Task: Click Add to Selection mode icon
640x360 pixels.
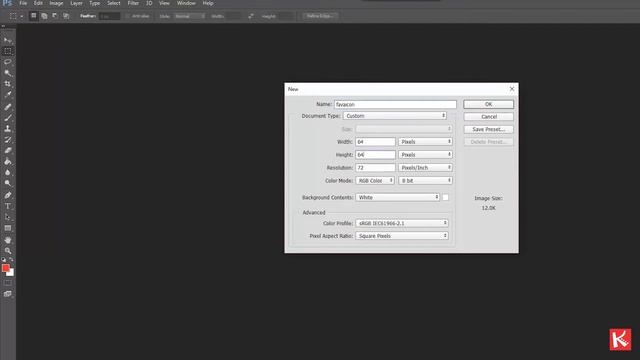Action: [44, 16]
